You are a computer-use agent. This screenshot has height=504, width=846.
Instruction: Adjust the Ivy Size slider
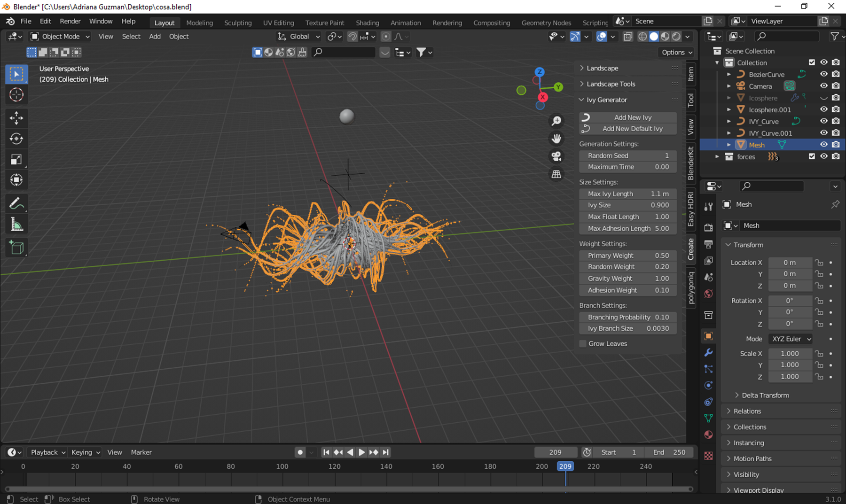pyautogui.click(x=628, y=205)
